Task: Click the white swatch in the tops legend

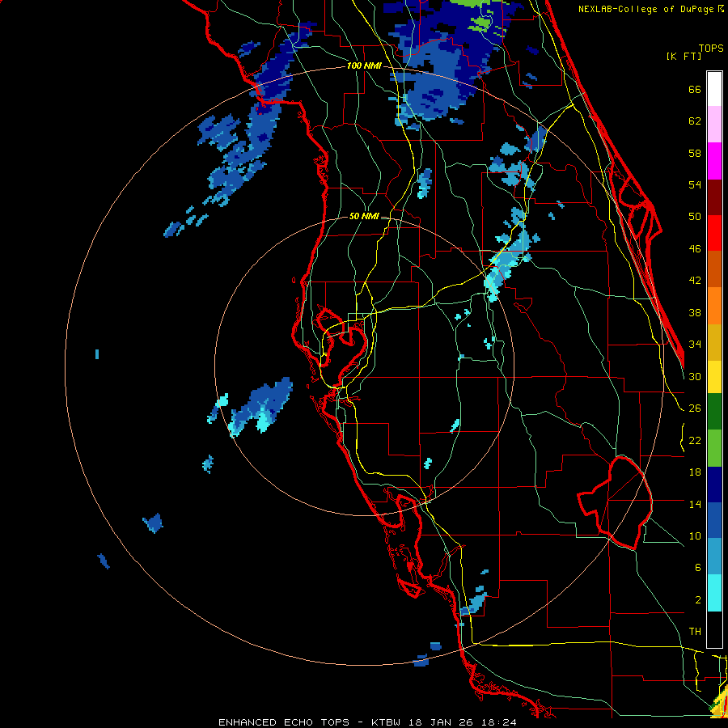Action: pos(714,89)
